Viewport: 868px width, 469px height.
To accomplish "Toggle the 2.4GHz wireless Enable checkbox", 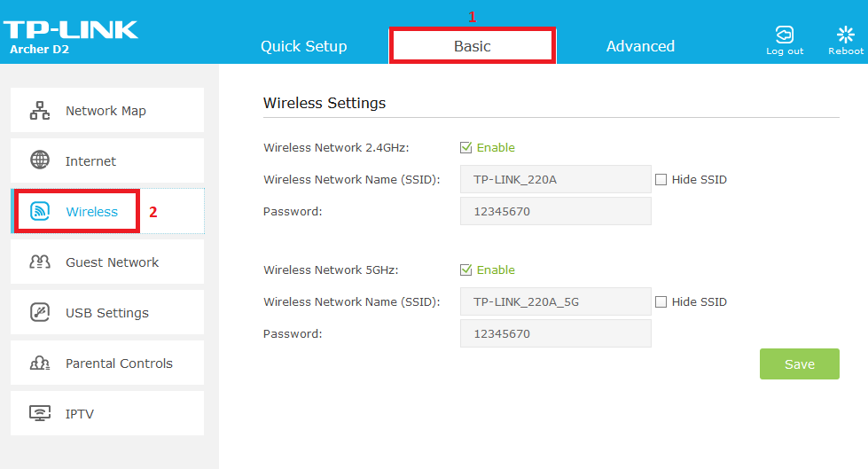I will pyautogui.click(x=465, y=147).
